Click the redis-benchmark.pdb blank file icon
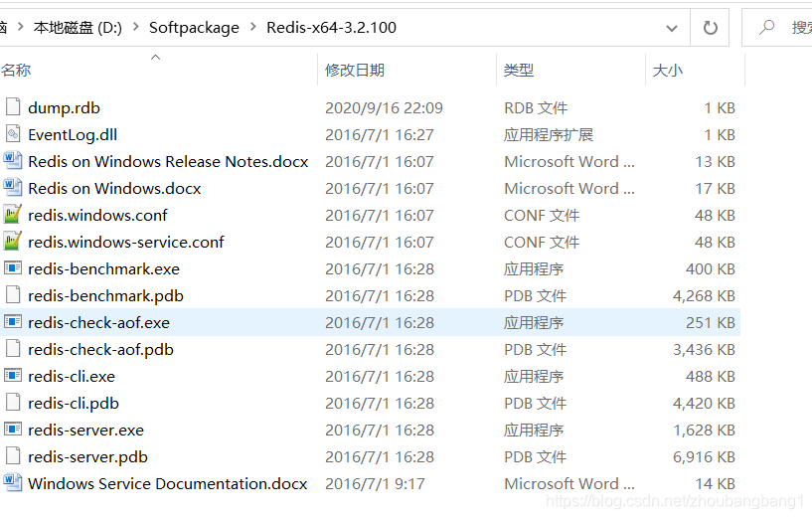This screenshot has height=519, width=812. coord(13,295)
